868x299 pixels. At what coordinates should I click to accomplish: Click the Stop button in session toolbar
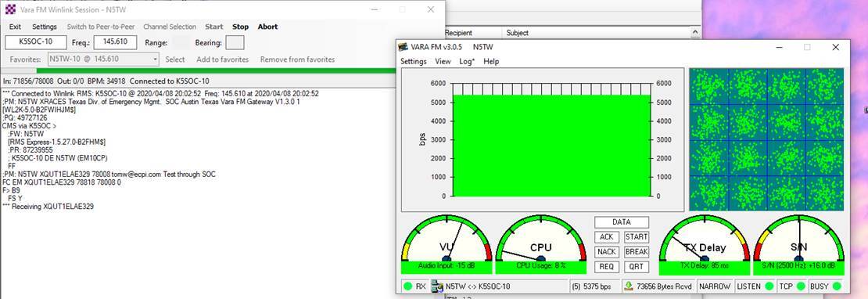coord(240,27)
